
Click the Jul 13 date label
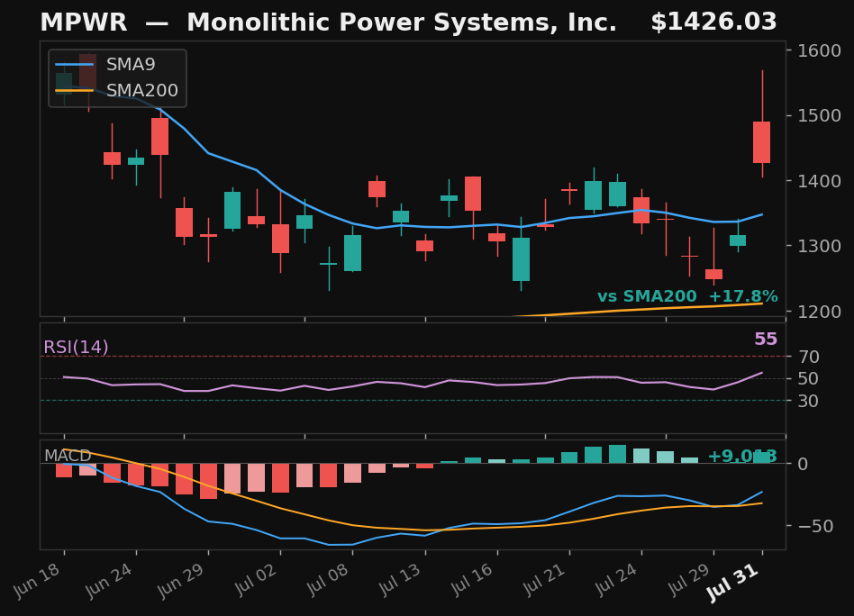tap(401, 579)
